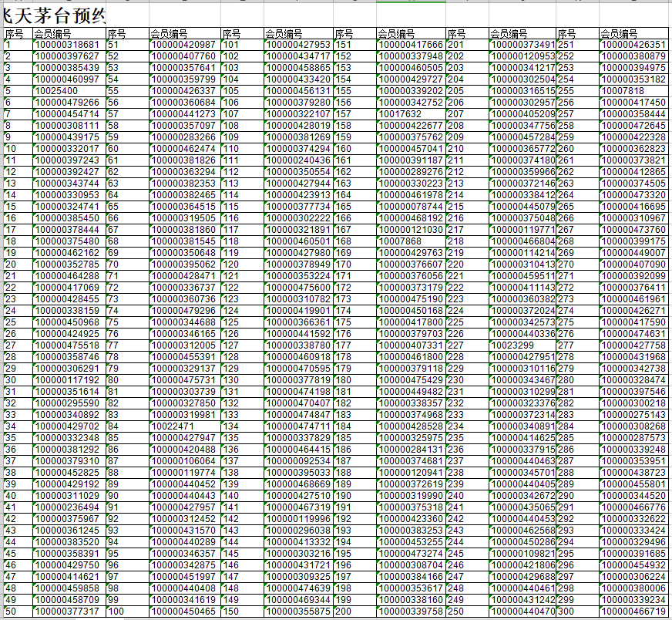Click sequence number 200 cell

click(x=354, y=612)
